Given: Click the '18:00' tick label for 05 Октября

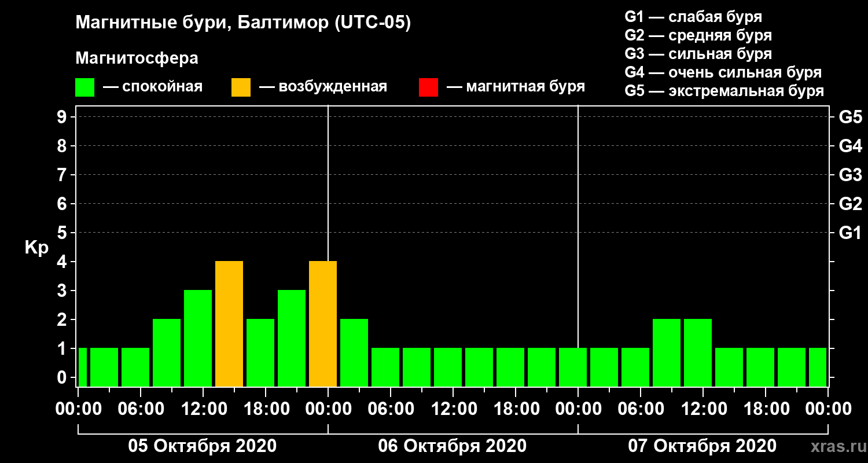Looking at the screenshot, I should click(x=266, y=409).
